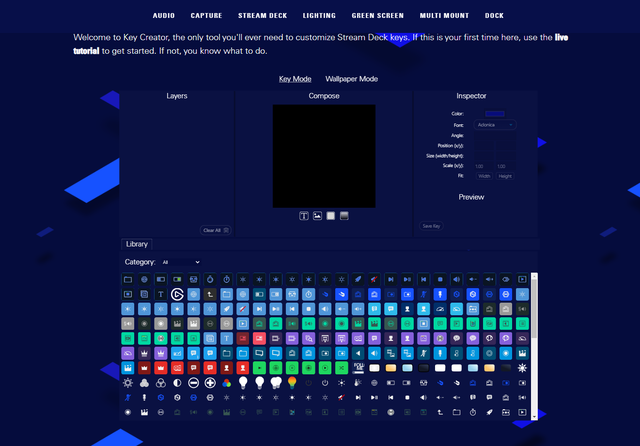Click the library scroll up arrow
640x446 pixels.
point(534,276)
